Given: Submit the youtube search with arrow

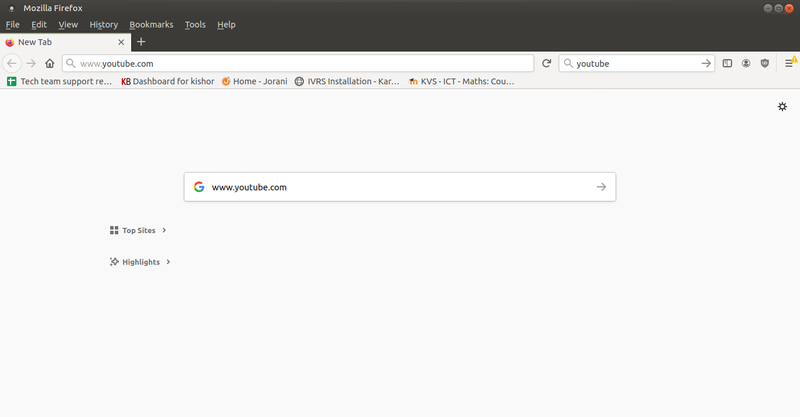Looking at the screenshot, I should tap(706, 63).
